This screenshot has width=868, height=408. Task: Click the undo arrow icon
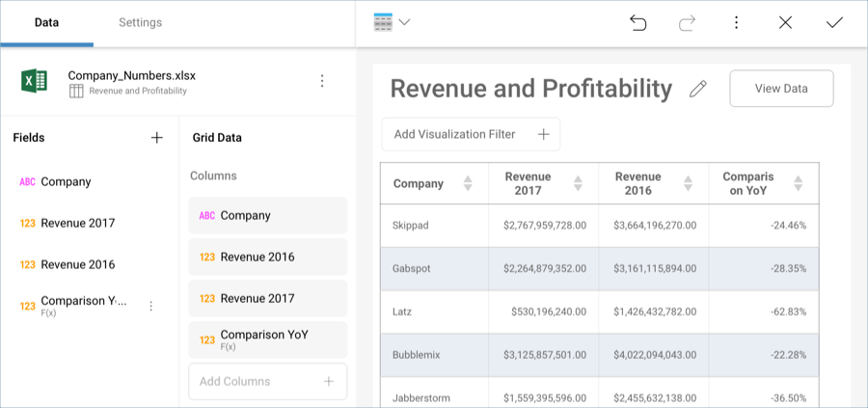click(x=638, y=22)
